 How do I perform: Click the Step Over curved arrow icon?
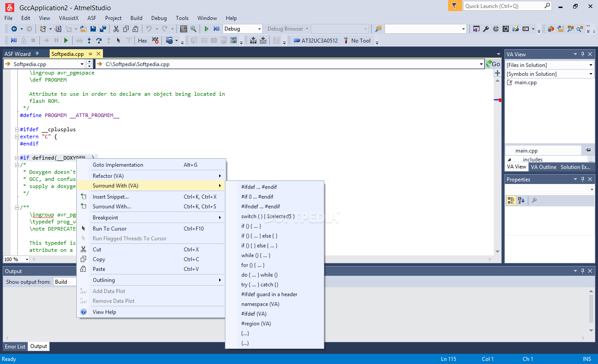99,40
